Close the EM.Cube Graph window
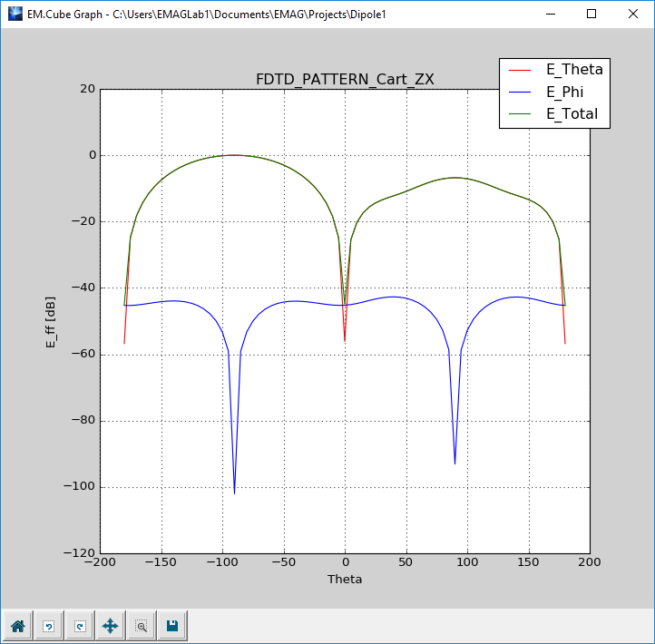 coord(633,15)
